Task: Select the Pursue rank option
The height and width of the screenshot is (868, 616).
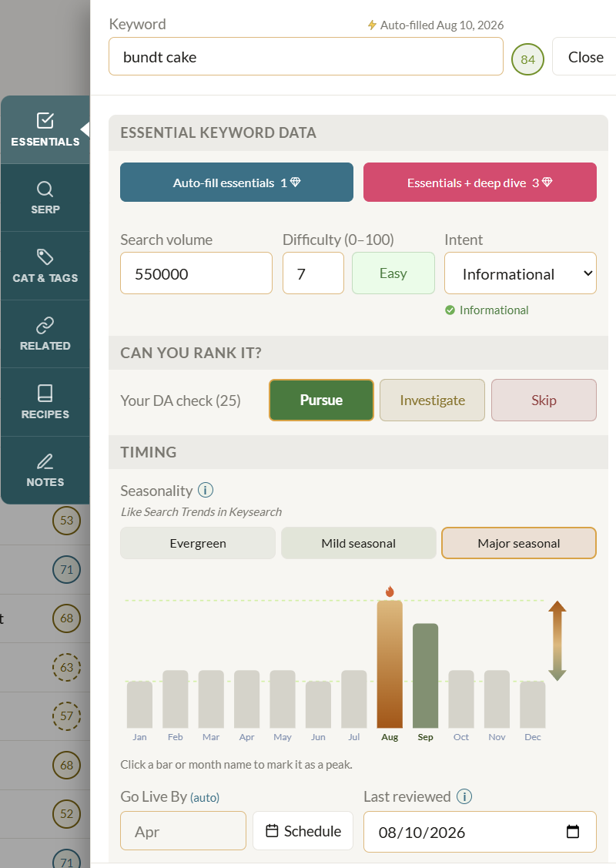Action: tap(321, 400)
